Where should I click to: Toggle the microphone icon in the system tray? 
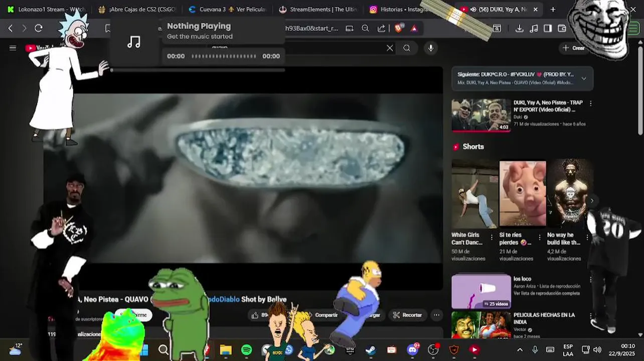click(x=535, y=350)
